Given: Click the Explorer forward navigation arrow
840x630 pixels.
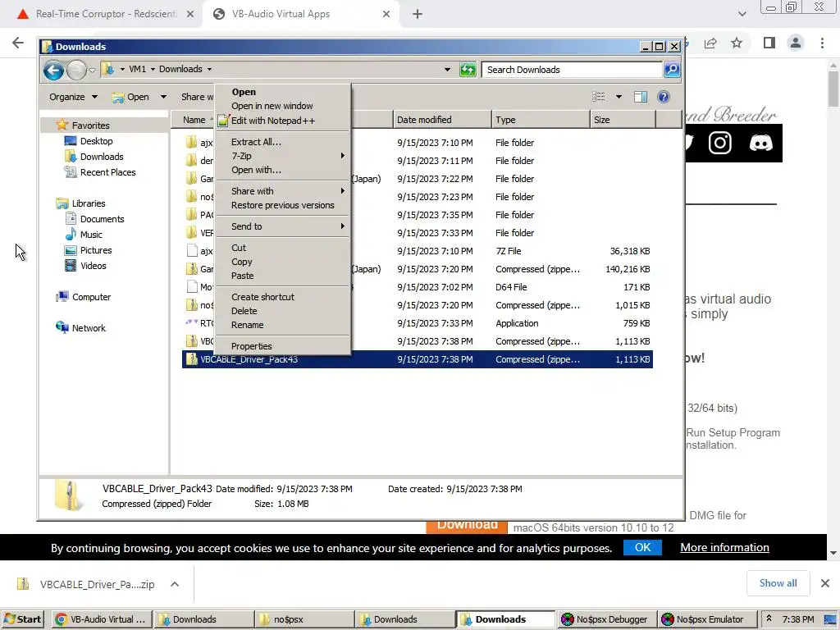Looking at the screenshot, I should pos(76,71).
